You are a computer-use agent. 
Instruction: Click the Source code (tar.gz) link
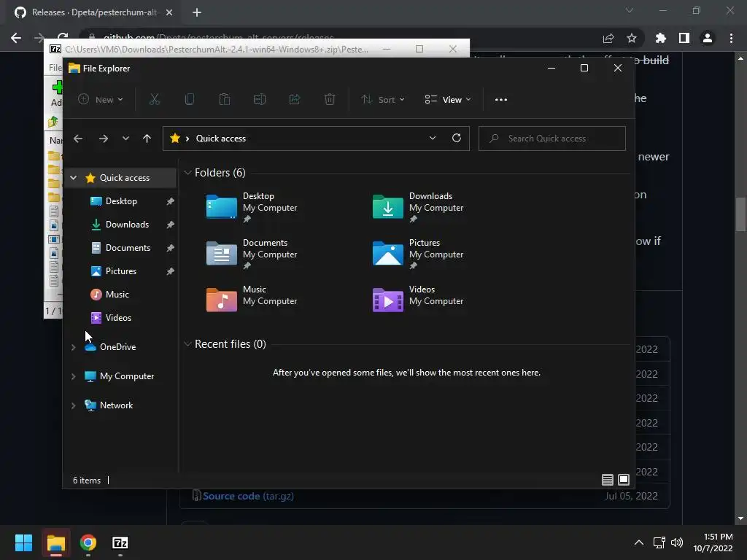point(248,496)
